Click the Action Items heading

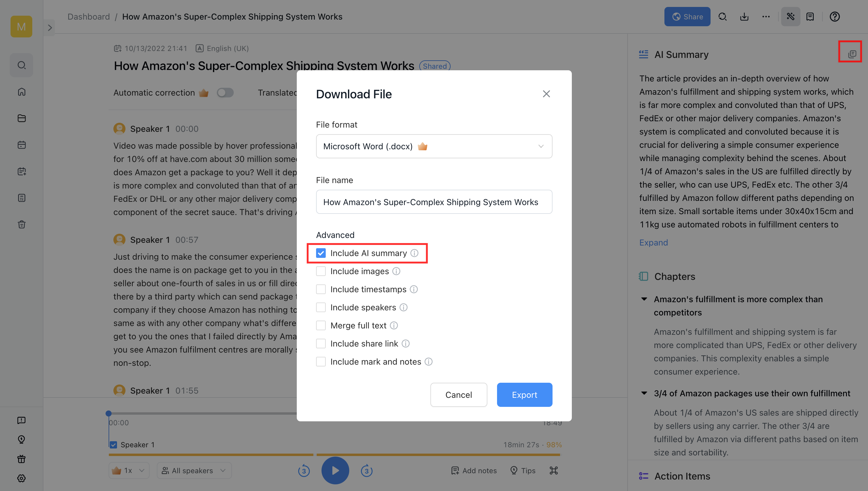(682, 476)
